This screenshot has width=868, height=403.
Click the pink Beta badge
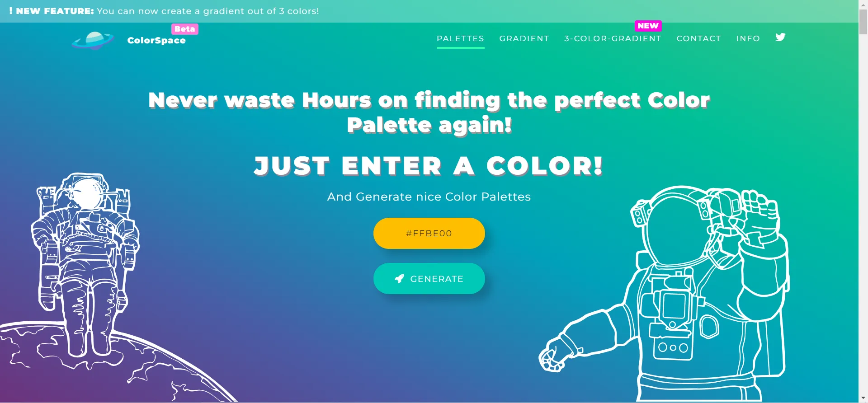(184, 29)
